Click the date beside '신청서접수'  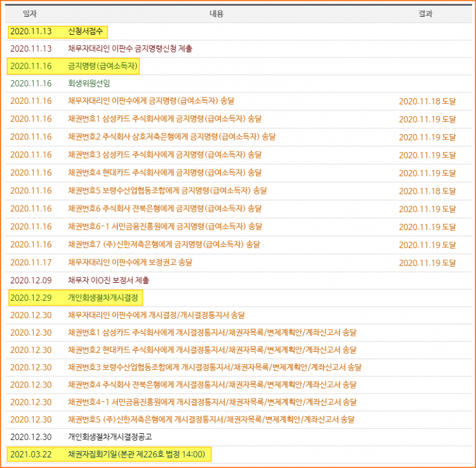(31, 31)
